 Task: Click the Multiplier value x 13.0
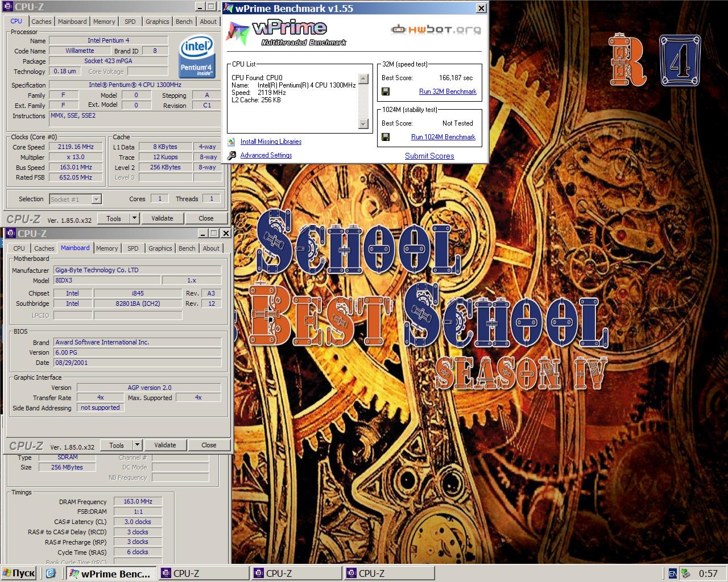tap(75, 157)
